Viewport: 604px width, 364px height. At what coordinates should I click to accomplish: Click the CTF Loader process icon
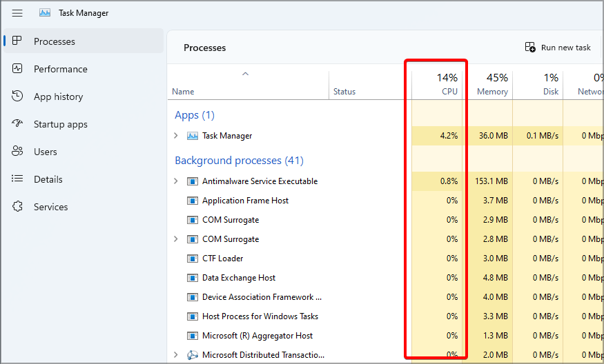(x=192, y=259)
